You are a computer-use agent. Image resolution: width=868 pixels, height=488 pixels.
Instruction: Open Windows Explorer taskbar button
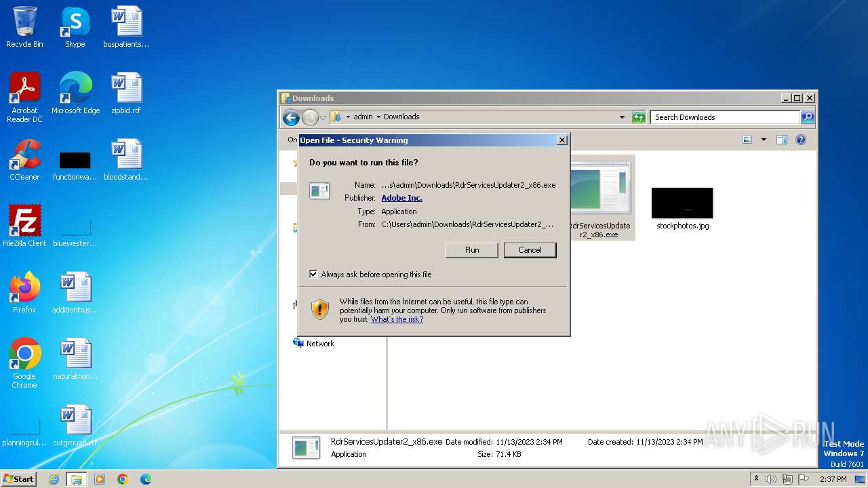77,479
